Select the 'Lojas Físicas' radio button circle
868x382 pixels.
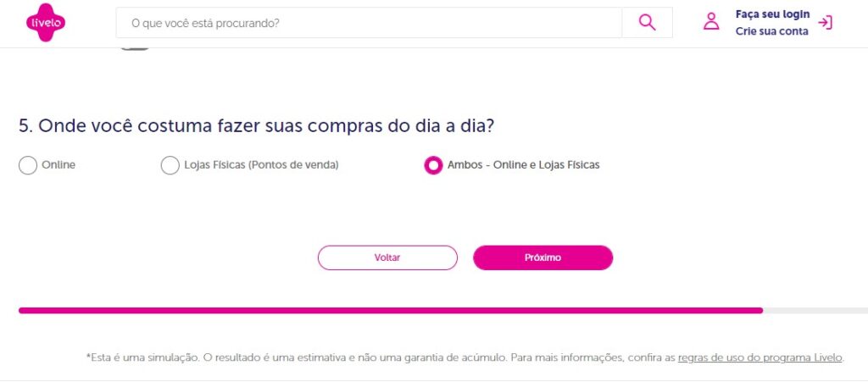click(x=170, y=165)
